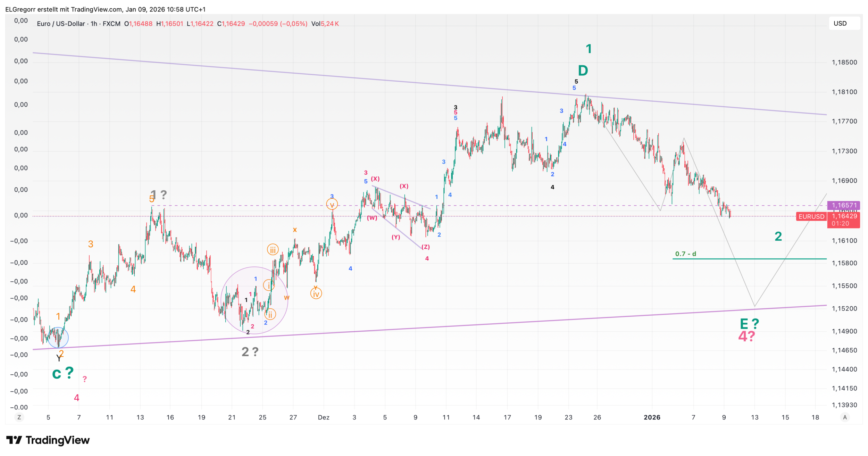Click the 2026 label on time axis
Viewport: 868px width, 456px height.
point(652,417)
